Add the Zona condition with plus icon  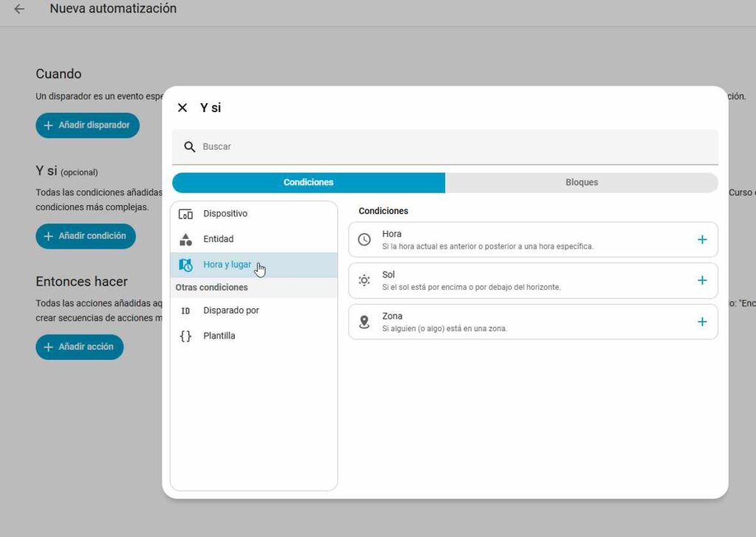701,322
